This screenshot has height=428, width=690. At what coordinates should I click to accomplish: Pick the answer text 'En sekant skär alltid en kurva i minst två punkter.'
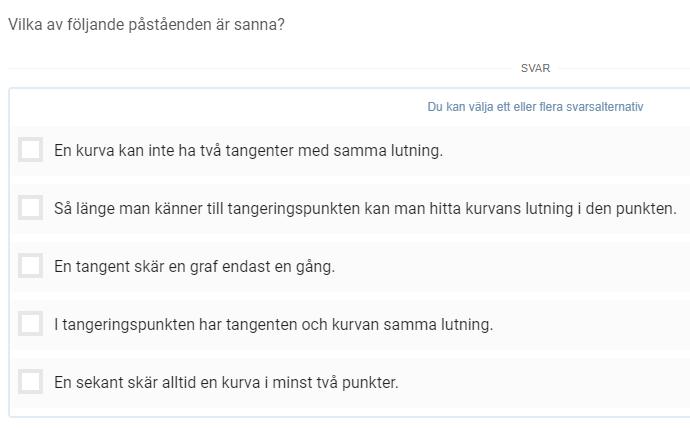(x=226, y=383)
